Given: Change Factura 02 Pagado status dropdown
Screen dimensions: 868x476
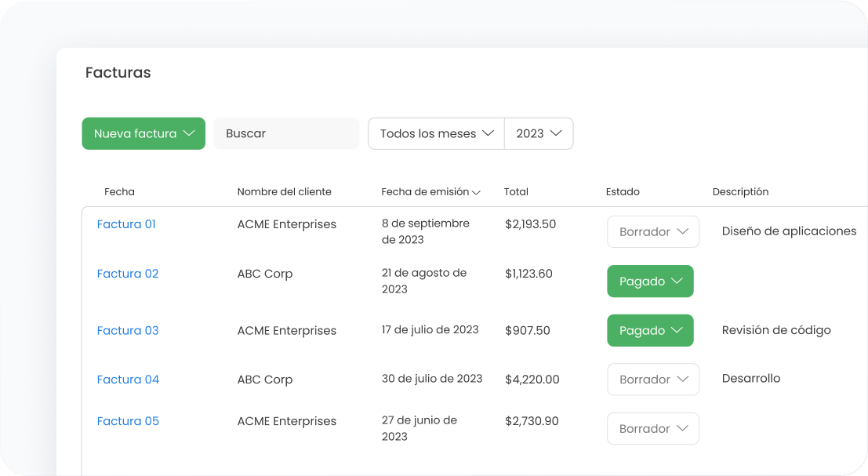Looking at the screenshot, I should (x=651, y=282).
